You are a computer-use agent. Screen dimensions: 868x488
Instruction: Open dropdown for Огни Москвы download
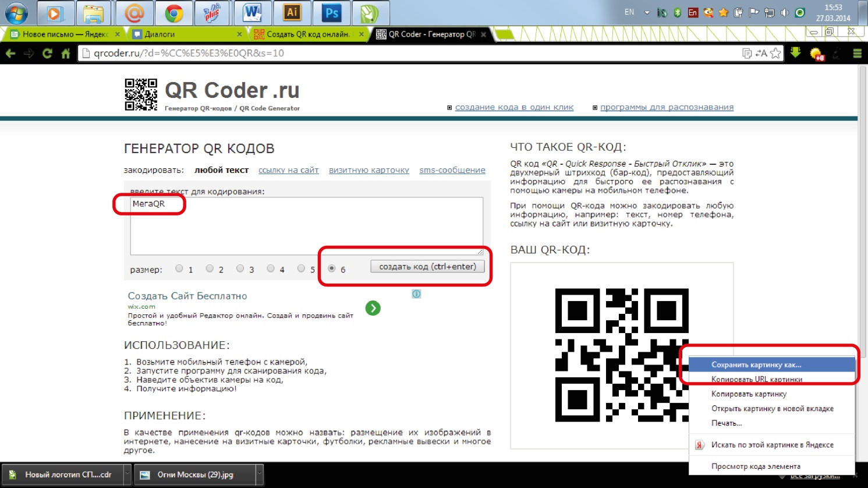[260, 475]
